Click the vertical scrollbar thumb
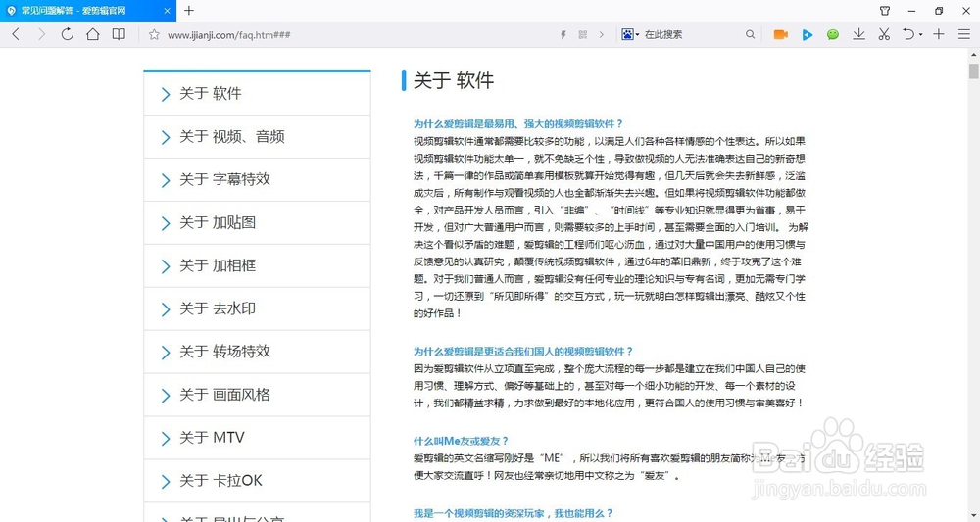The width and height of the screenshot is (980, 522). click(x=973, y=71)
